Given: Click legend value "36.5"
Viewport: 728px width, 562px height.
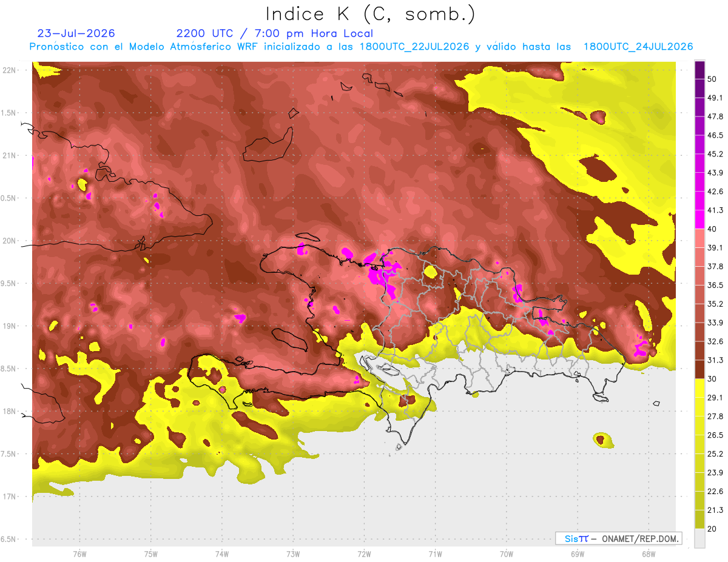Looking at the screenshot, I should [x=715, y=285].
